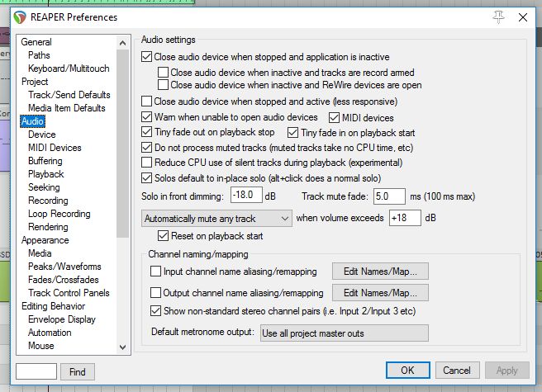The image size is (542, 392).
Task: Open the Mouse settings page
Action: pyautogui.click(x=41, y=346)
